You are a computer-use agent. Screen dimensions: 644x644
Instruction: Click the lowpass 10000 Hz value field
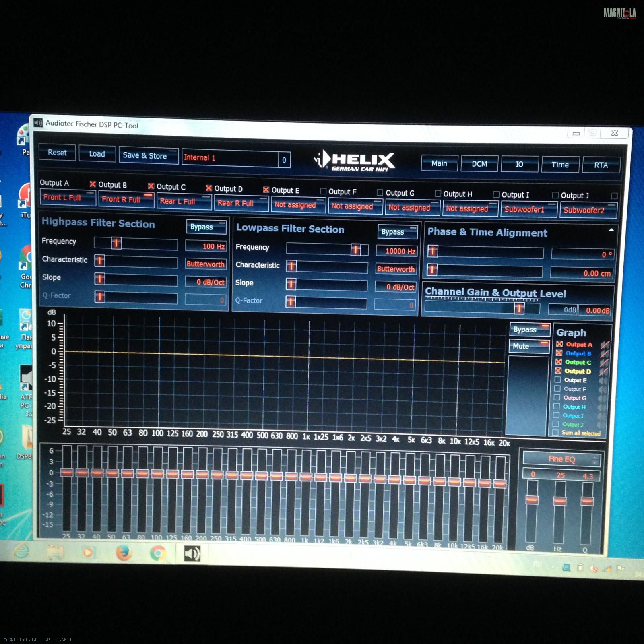tap(396, 251)
